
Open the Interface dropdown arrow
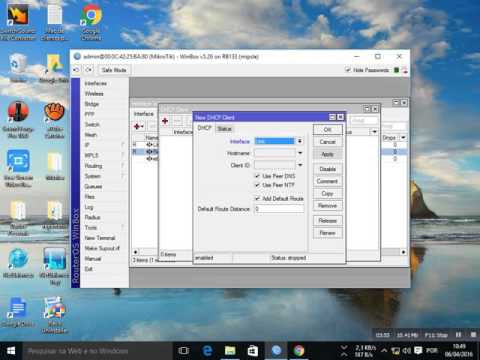(x=300, y=141)
